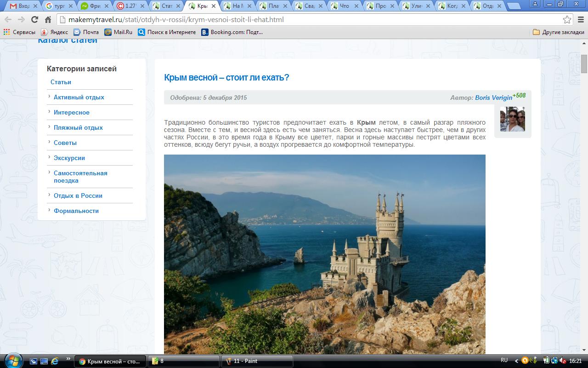Open the Формальности category
This screenshot has height=368, width=588.
tap(76, 211)
